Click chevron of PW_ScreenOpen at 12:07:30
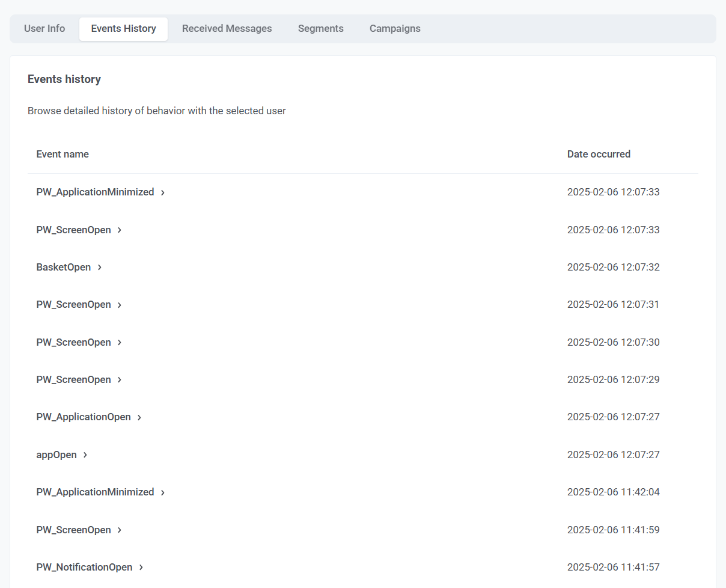This screenshot has width=726, height=588. 120,343
